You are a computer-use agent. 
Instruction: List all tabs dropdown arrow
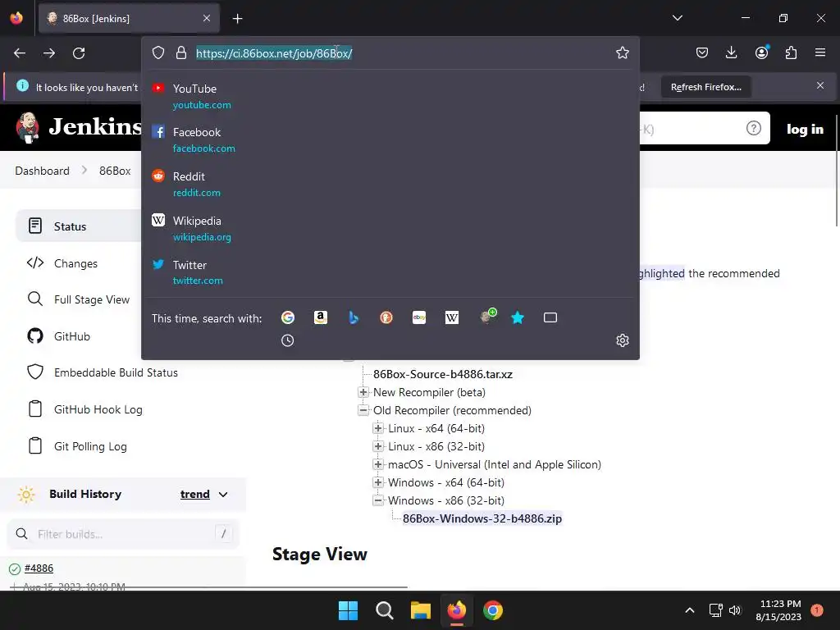(x=677, y=18)
